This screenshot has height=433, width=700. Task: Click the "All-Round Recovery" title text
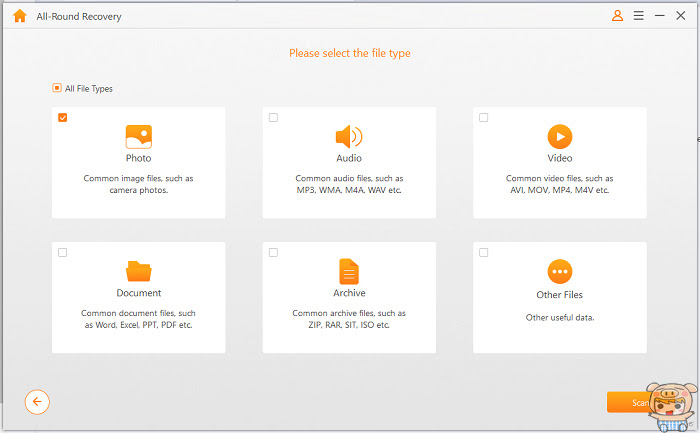click(79, 17)
